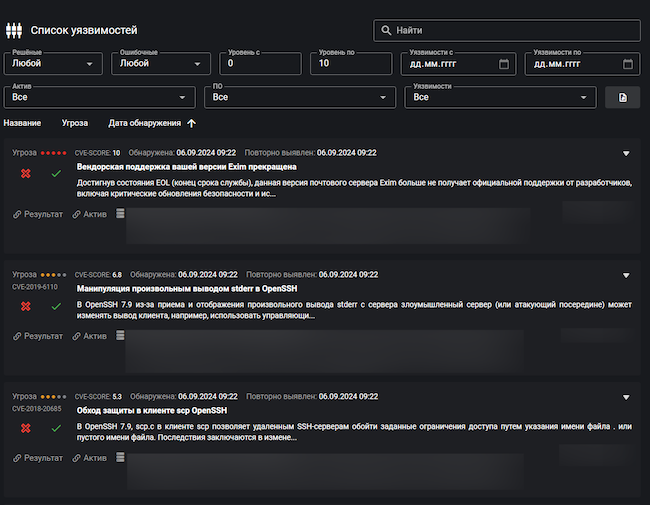Click the list icon on CVE-2019-6110 card
650x505 pixels.
click(121, 336)
